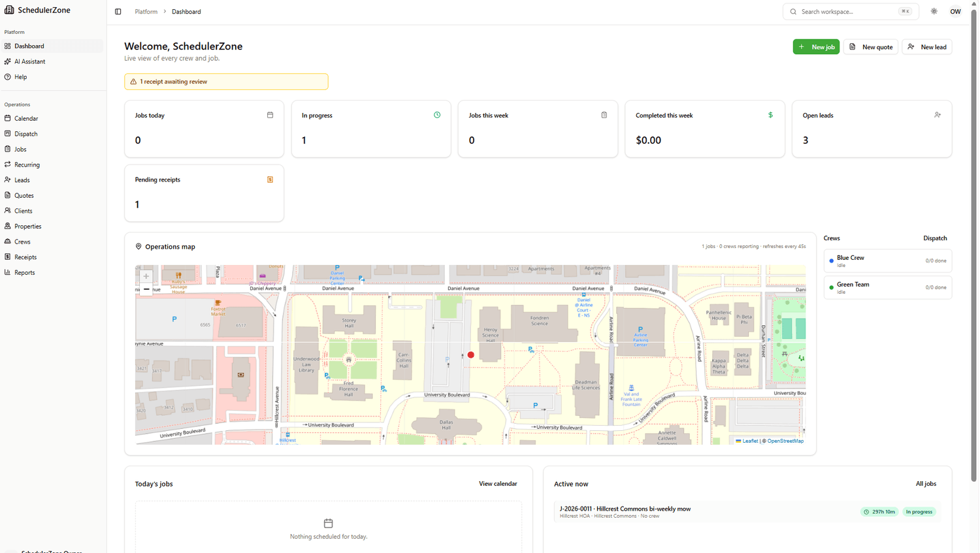The width and height of the screenshot is (980, 553).
Task: Click the SchedulerZone logo icon
Action: tap(9, 10)
